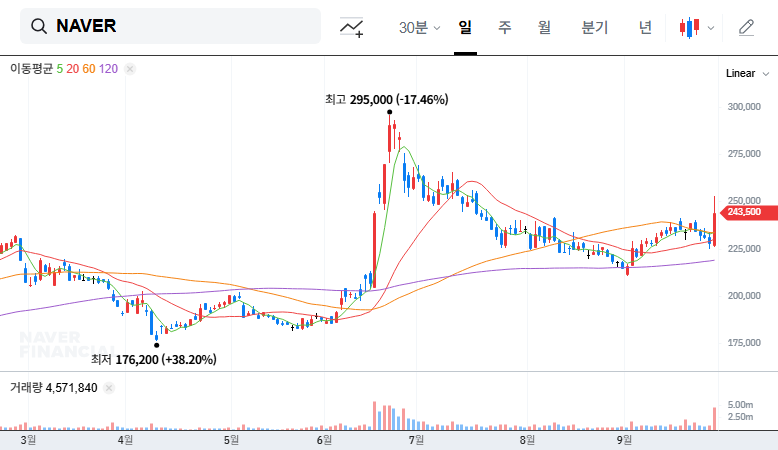Image resolution: width=778 pixels, height=450 pixels.
Task: Click the 5-day moving average label
Action: (x=60, y=69)
